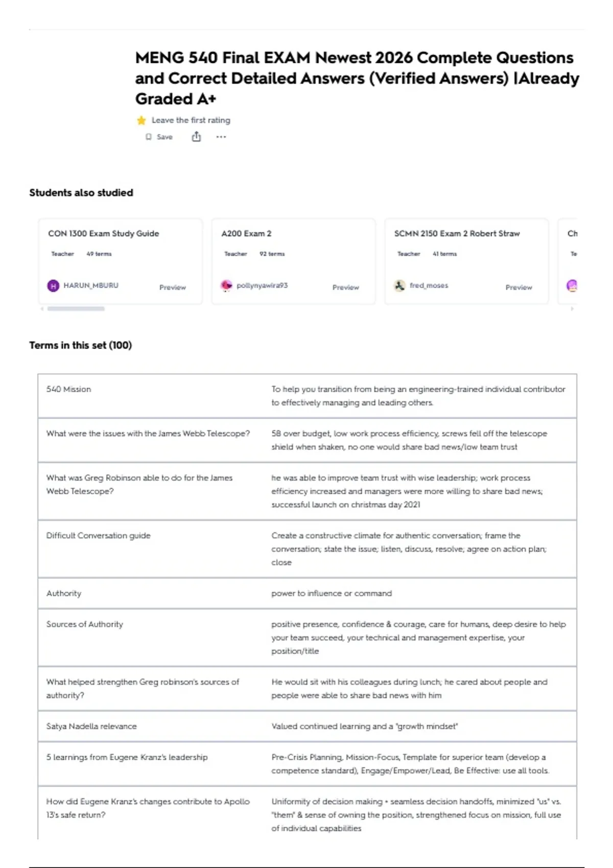This screenshot has width=613, height=868.
Task: Select the '540 Mission' term row
Action: tap(307, 396)
